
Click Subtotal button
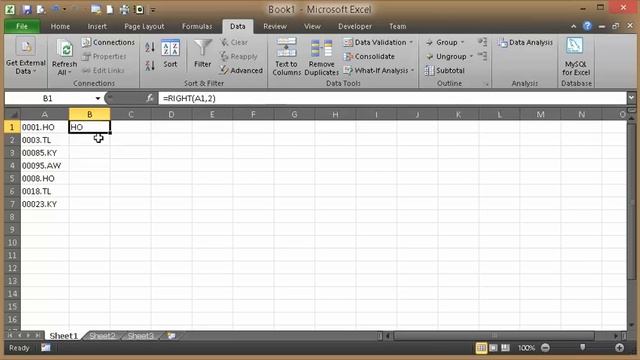click(444, 71)
